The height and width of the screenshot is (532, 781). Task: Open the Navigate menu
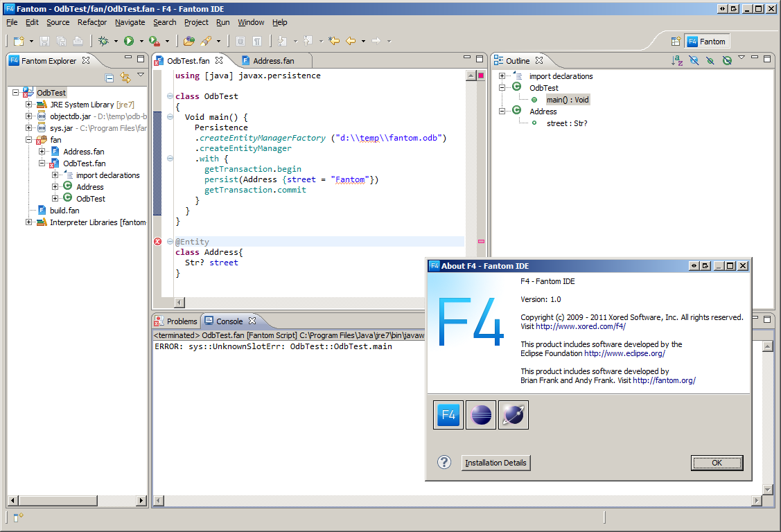click(x=130, y=22)
